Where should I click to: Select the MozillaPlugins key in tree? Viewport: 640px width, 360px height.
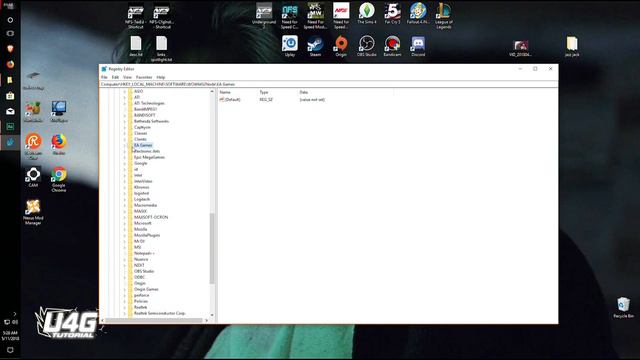click(147, 236)
